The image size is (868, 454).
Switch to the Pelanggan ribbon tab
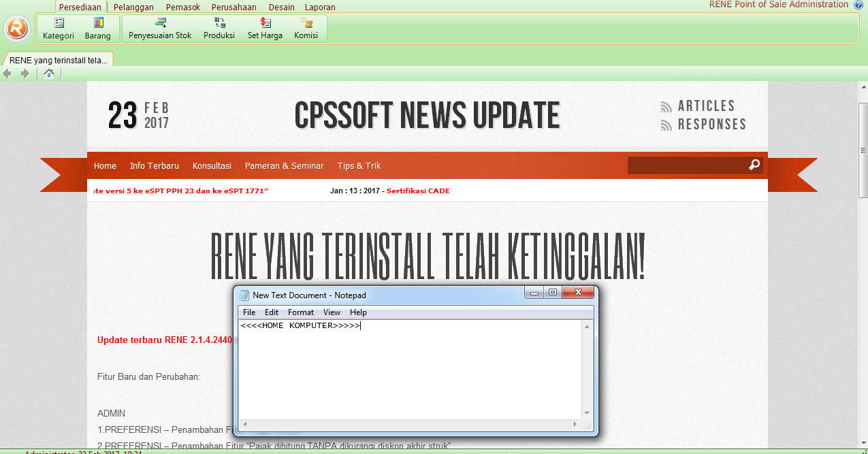tap(135, 7)
